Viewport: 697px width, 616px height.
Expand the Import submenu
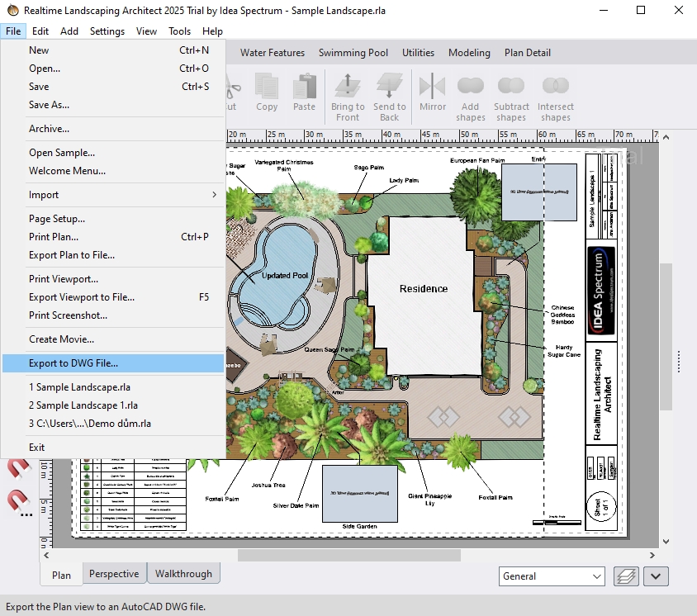click(x=113, y=195)
